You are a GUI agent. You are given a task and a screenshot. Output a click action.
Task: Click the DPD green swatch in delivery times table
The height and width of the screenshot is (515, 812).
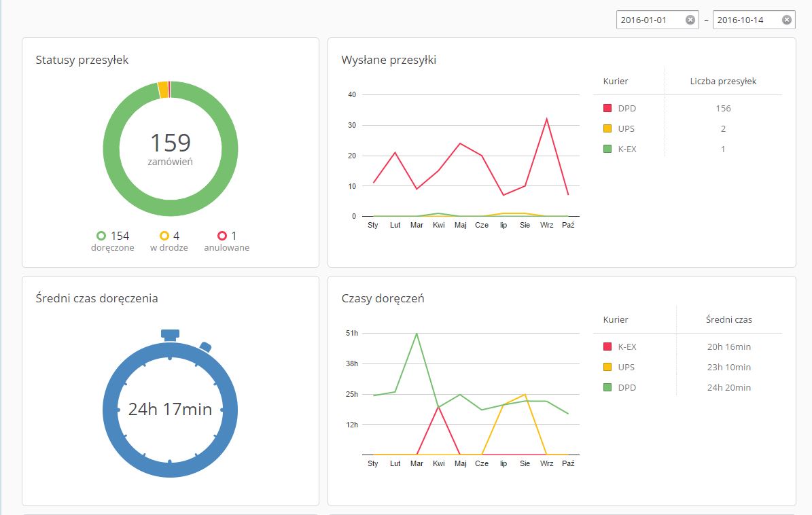click(x=607, y=387)
